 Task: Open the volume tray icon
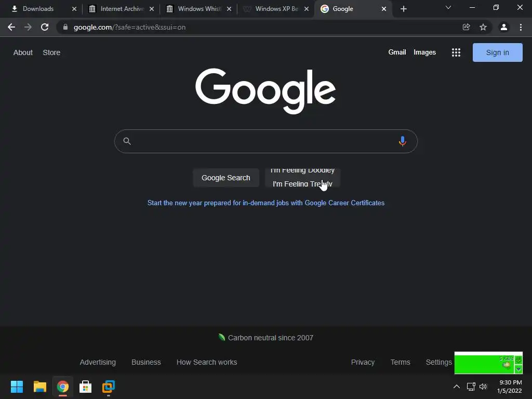pyautogui.click(x=483, y=387)
